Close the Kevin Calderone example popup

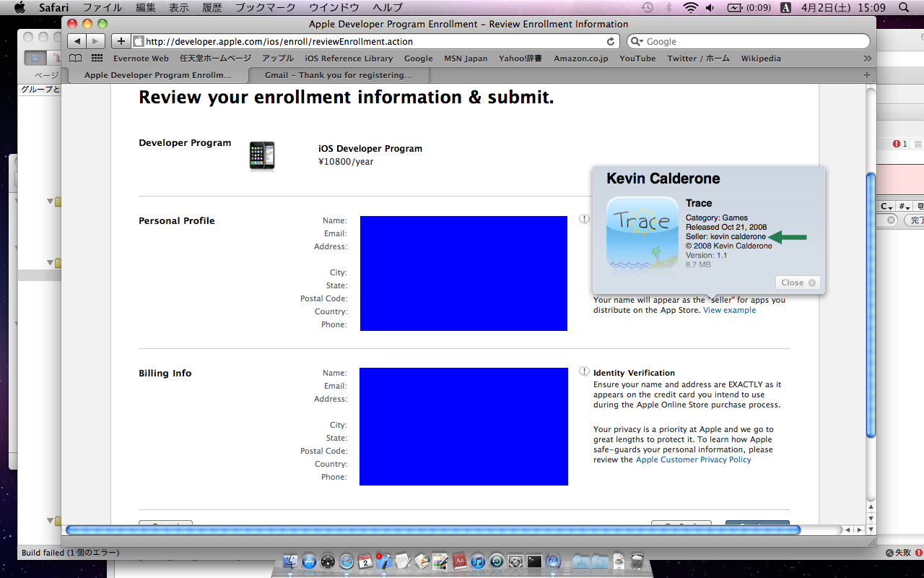(798, 282)
